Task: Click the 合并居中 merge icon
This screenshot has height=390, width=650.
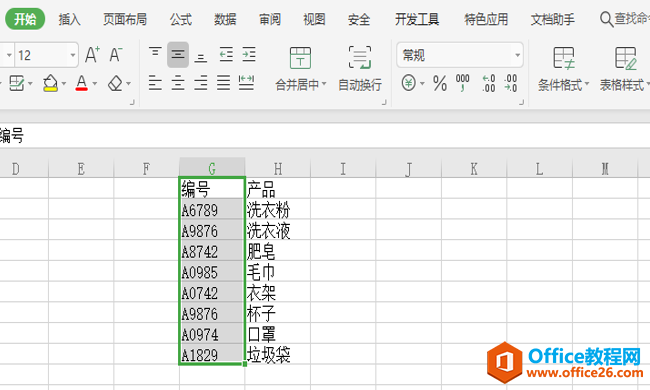Action: tap(300, 58)
